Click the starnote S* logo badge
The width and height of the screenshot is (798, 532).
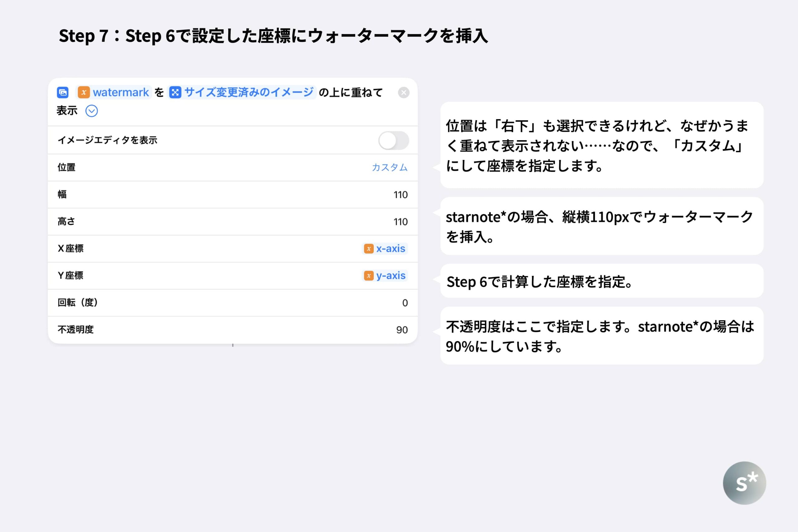[x=744, y=483]
